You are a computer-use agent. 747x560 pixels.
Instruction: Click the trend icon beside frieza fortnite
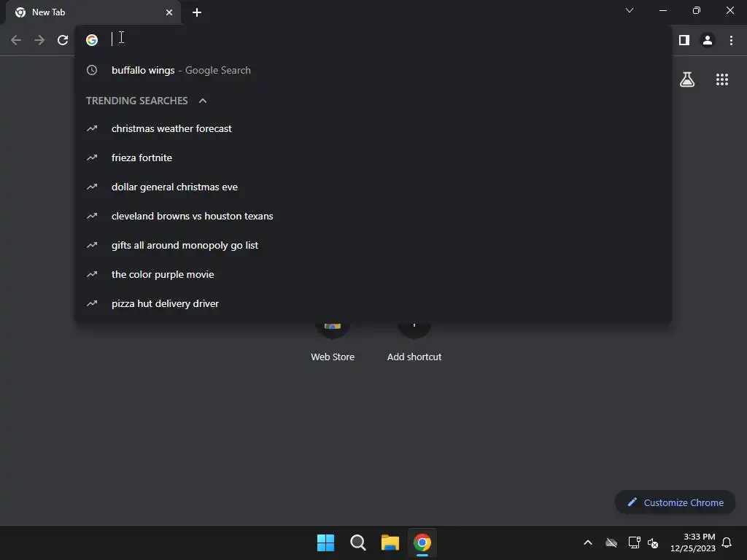point(92,157)
